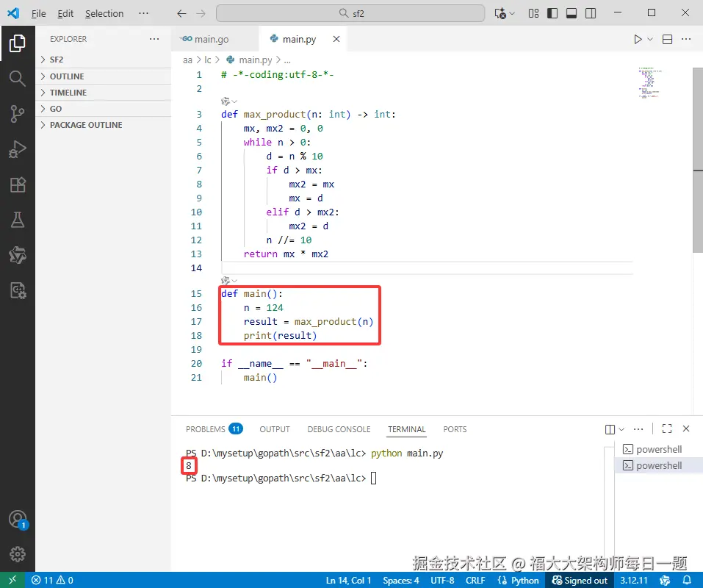Open terminal panel more actions ellipsis

point(638,429)
